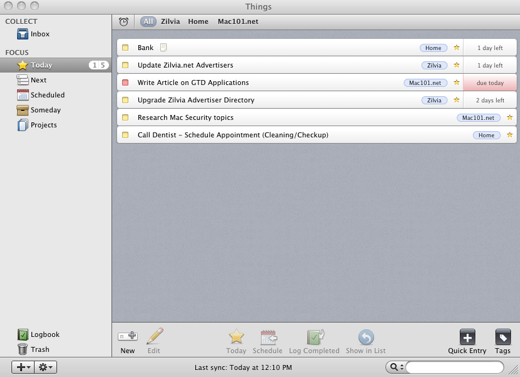Click the '2 days left' label
The height and width of the screenshot is (377, 520).
[490, 100]
